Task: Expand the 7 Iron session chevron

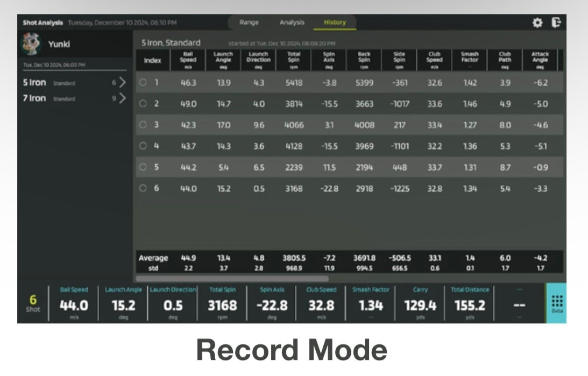Action: click(x=121, y=98)
